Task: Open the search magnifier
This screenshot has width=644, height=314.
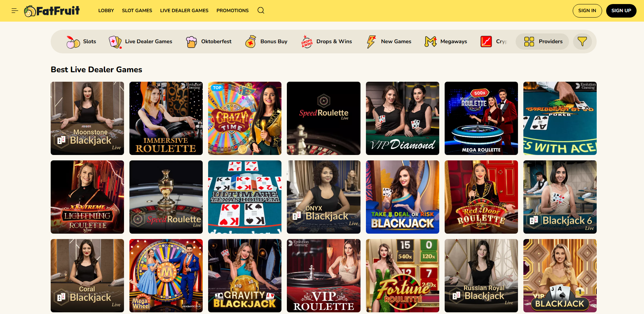Action: tap(261, 10)
